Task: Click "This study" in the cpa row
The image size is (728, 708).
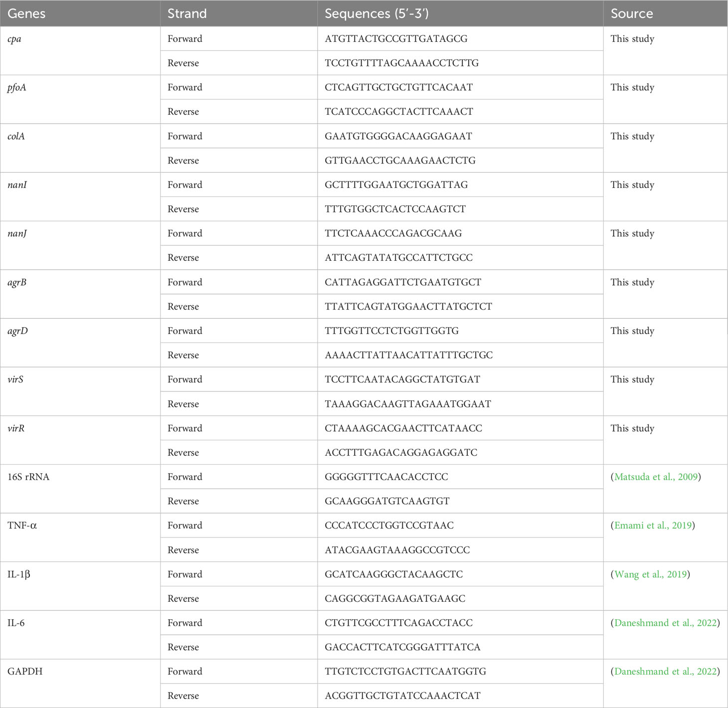Action: [632, 39]
